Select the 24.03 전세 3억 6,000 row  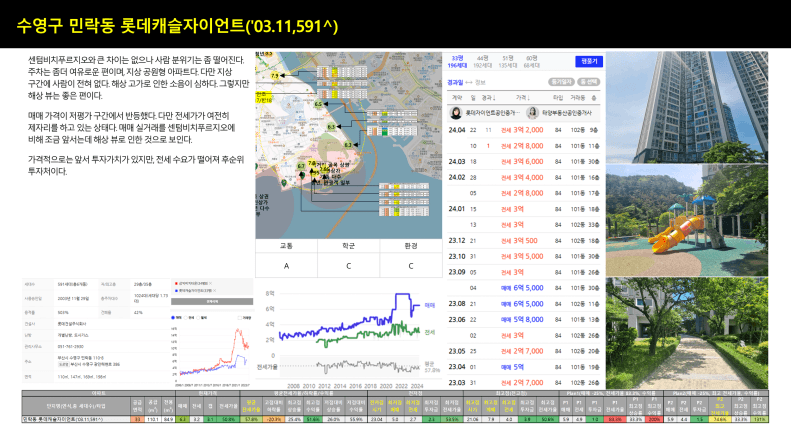point(524,161)
